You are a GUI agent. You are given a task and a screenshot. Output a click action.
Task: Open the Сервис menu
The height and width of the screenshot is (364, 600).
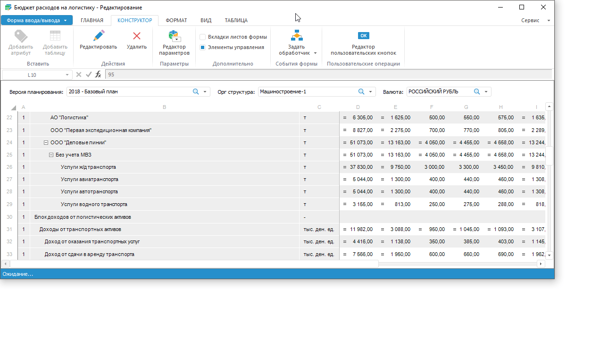pos(530,21)
